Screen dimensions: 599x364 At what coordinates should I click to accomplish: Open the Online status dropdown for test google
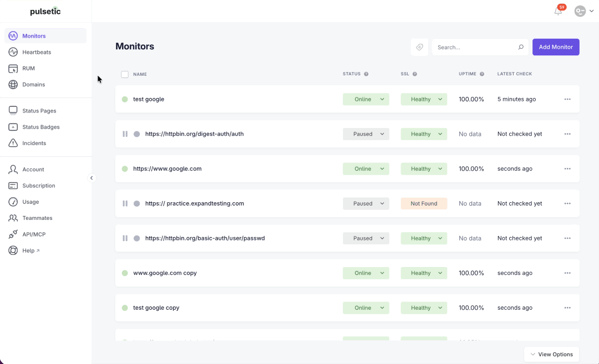click(366, 99)
